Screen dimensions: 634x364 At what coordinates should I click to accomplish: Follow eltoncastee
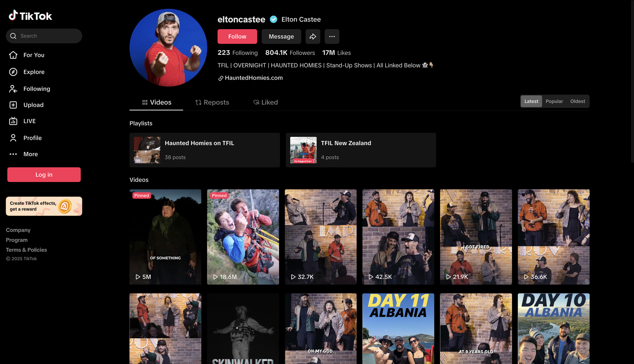point(237,36)
